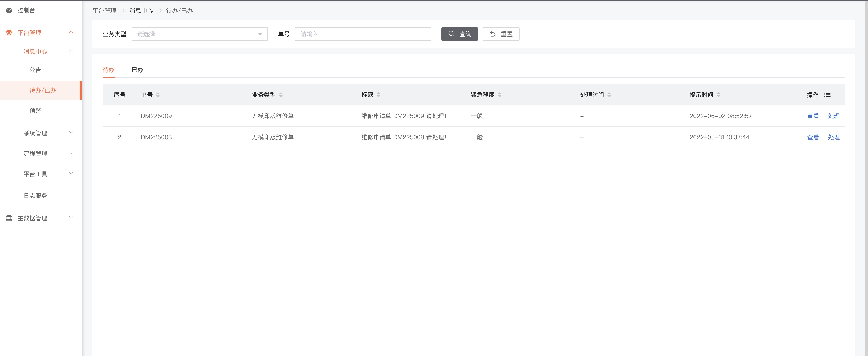Click the 查询 search button

coord(460,34)
